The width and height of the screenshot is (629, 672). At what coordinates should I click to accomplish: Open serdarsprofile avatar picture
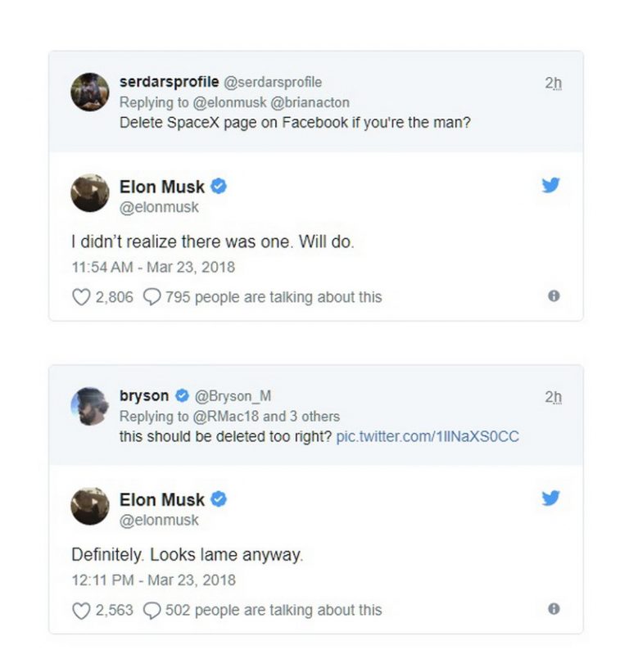(89, 92)
